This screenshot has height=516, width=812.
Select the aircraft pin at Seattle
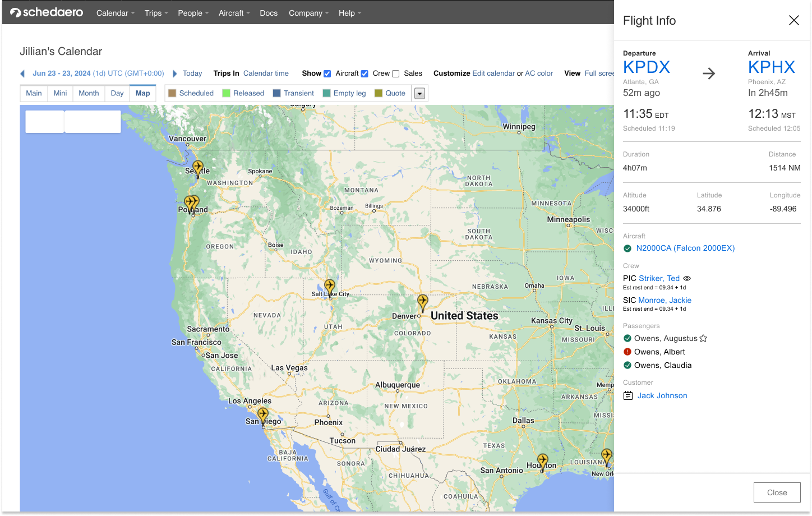point(197,167)
